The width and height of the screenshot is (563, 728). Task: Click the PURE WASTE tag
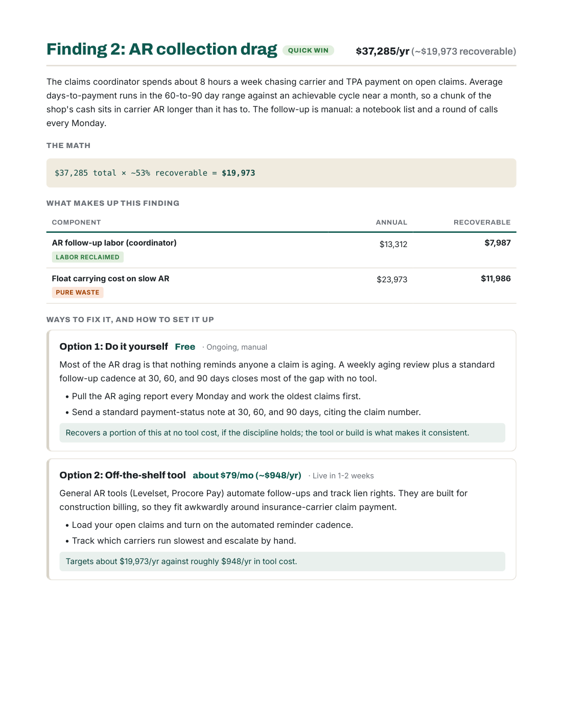tap(78, 293)
